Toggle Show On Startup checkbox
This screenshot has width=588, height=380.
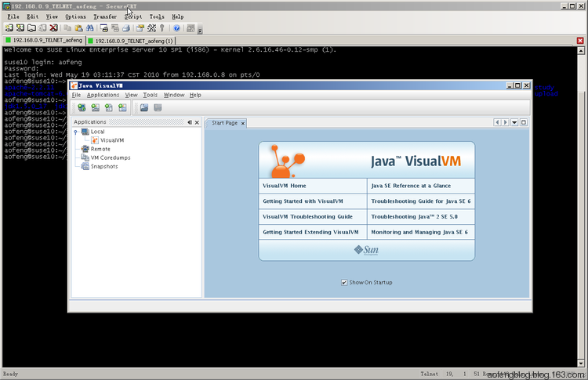pyautogui.click(x=344, y=283)
